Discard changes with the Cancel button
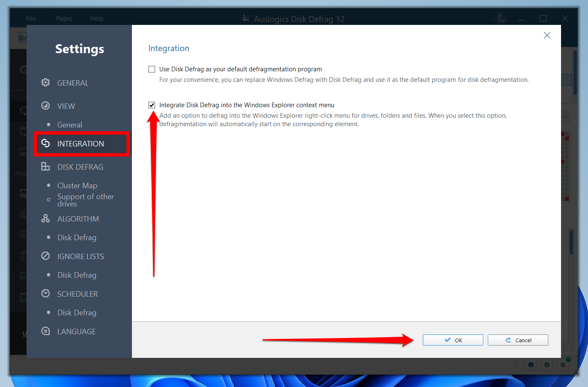The width and height of the screenshot is (588, 387). click(518, 340)
